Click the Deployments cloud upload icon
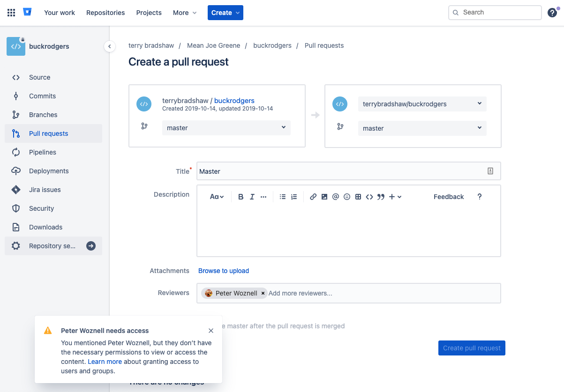The height and width of the screenshot is (392, 564). [16, 171]
